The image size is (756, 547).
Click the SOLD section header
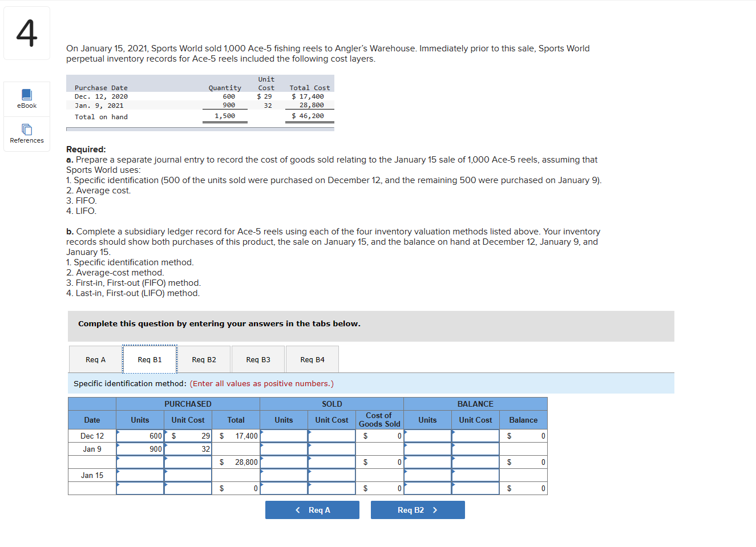331,404
